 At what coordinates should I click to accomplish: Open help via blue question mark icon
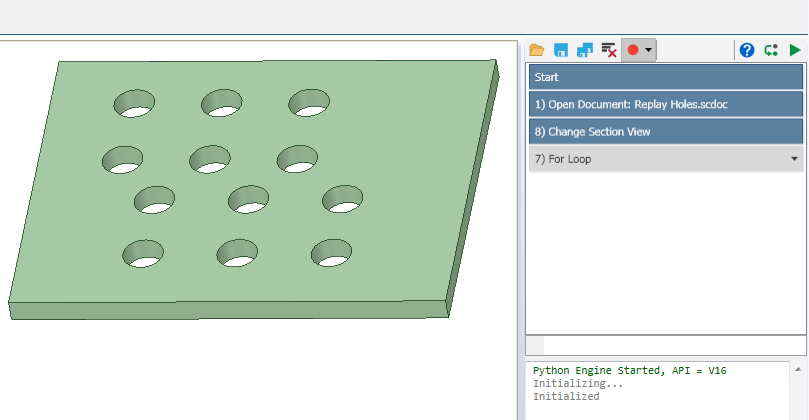747,50
